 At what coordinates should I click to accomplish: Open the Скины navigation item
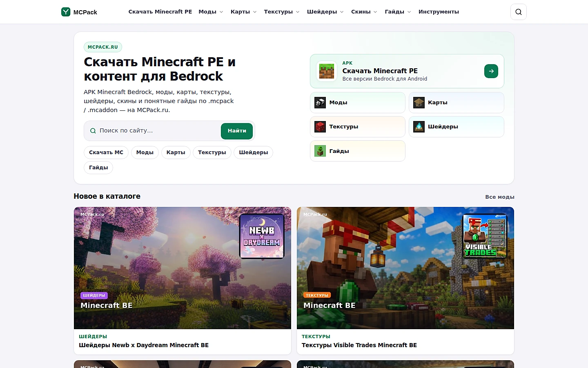point(361,12)
